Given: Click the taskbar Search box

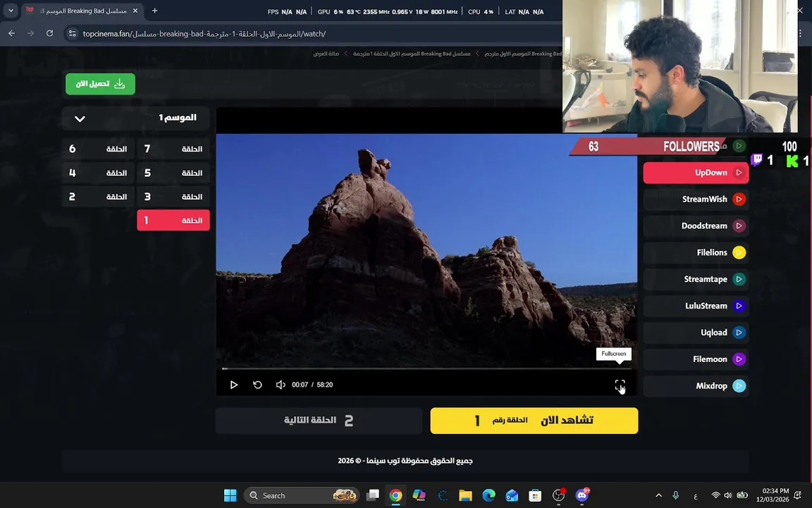Looking at the screenshot, I should point(302,495).
